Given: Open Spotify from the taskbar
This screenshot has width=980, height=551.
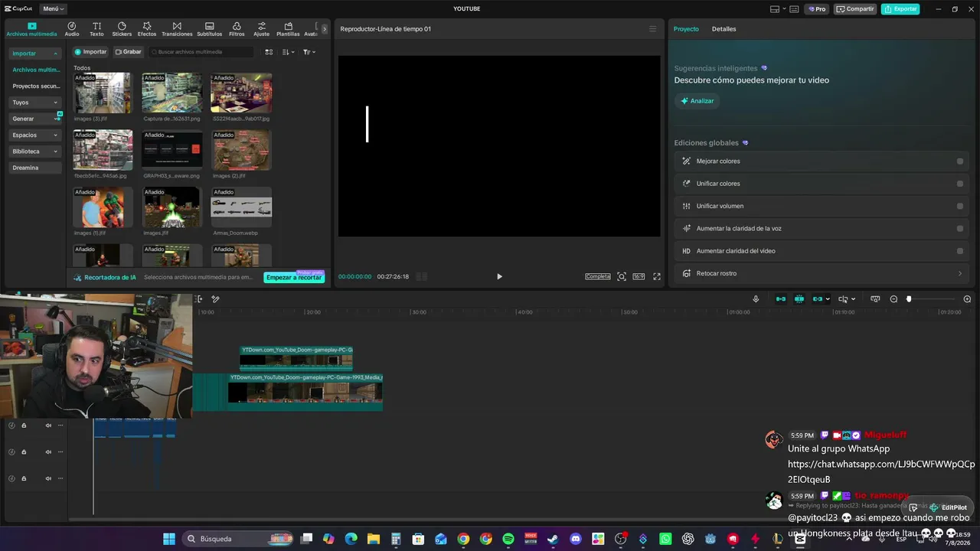Looking at the screenshot, I should [x=508, y=539].
